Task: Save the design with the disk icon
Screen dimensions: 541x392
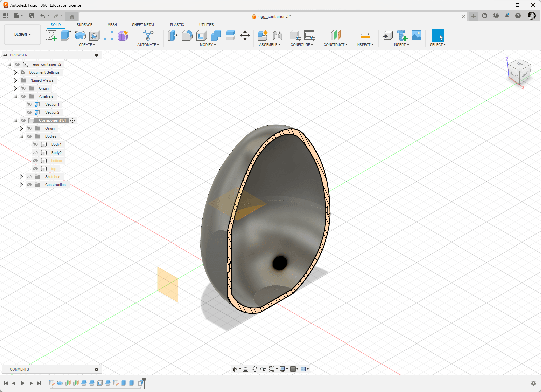Action: point(32,16)
